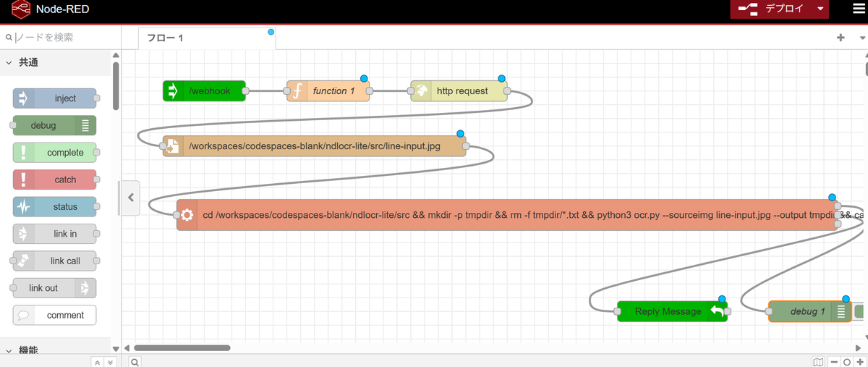Collapse the palette sidebar with the arrow handle
The image size is (868, 367).
pyautogui.click(x=130, y=197)
